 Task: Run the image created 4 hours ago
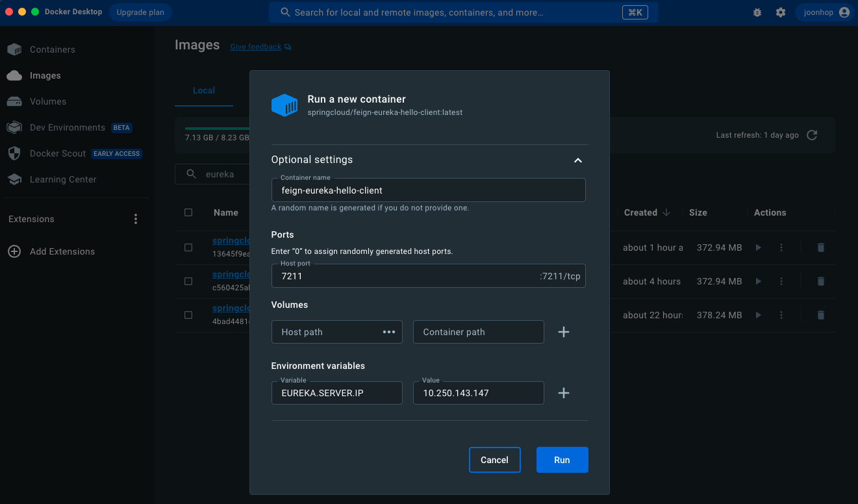[758, 281]
